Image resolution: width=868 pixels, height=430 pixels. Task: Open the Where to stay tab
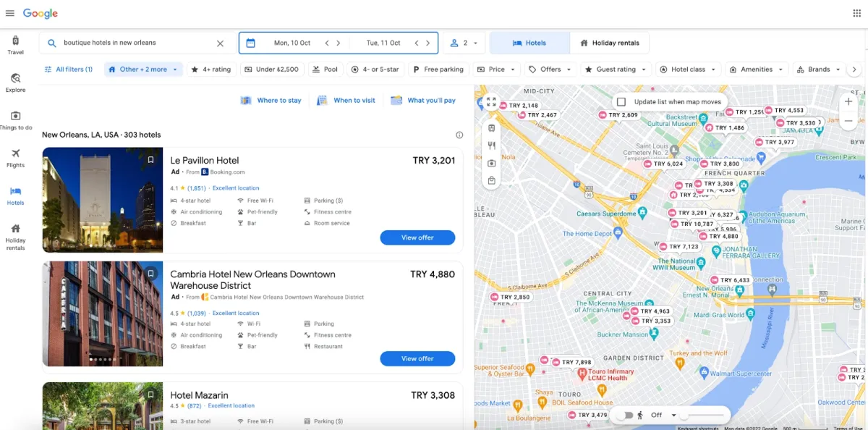coord(271,101)
